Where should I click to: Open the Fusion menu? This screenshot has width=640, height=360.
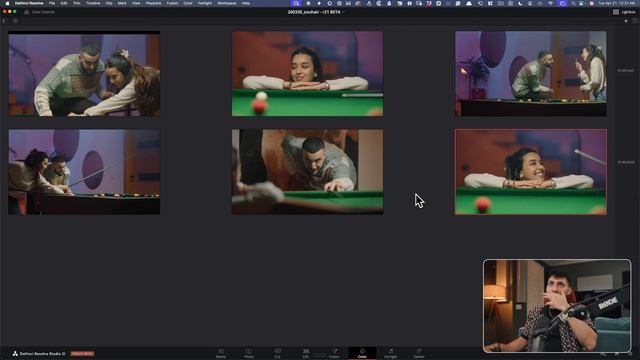point(172,3)
